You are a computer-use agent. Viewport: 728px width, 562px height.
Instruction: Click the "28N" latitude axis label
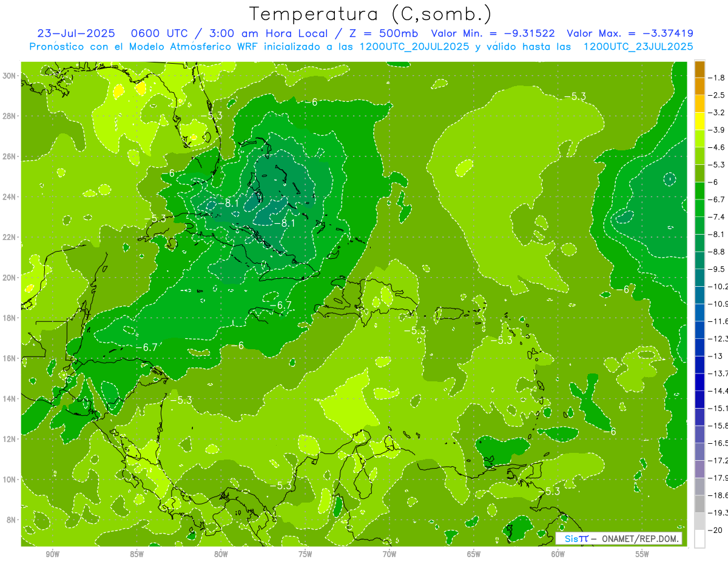click(x=10, y=116)
